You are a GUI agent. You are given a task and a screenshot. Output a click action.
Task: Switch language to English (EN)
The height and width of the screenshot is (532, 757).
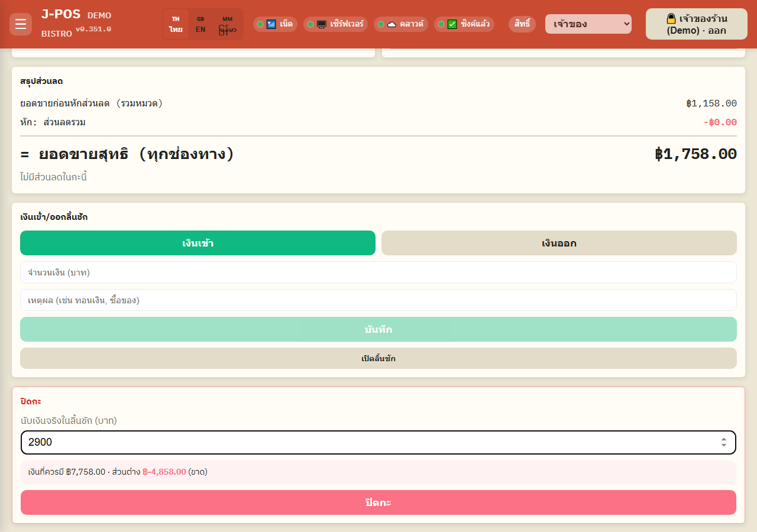(x=200, y=24)
